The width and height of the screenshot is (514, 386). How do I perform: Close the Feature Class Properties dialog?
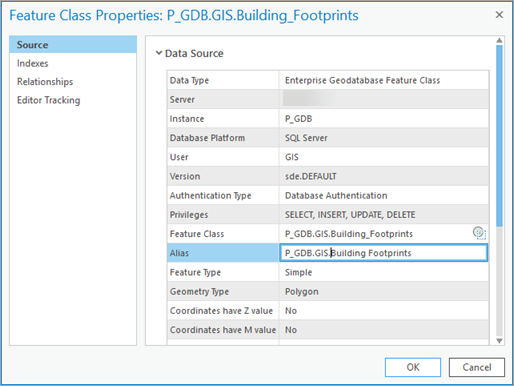click(499, 15)
